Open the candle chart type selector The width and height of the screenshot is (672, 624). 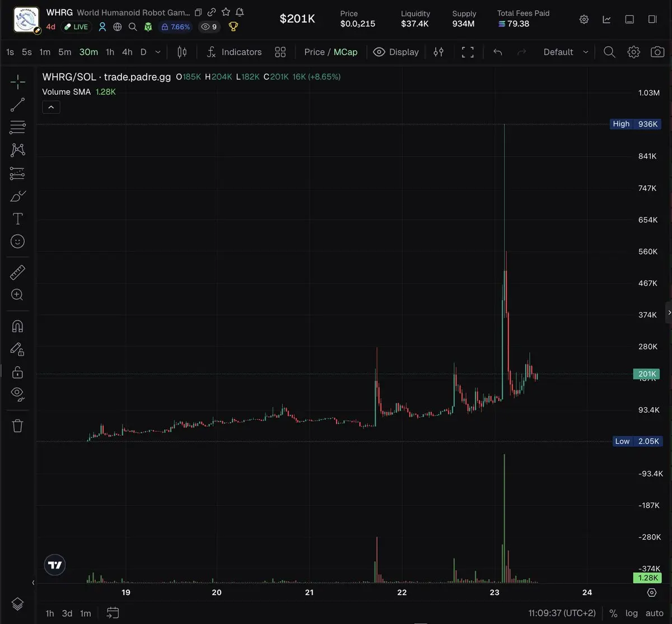(182, 52)
